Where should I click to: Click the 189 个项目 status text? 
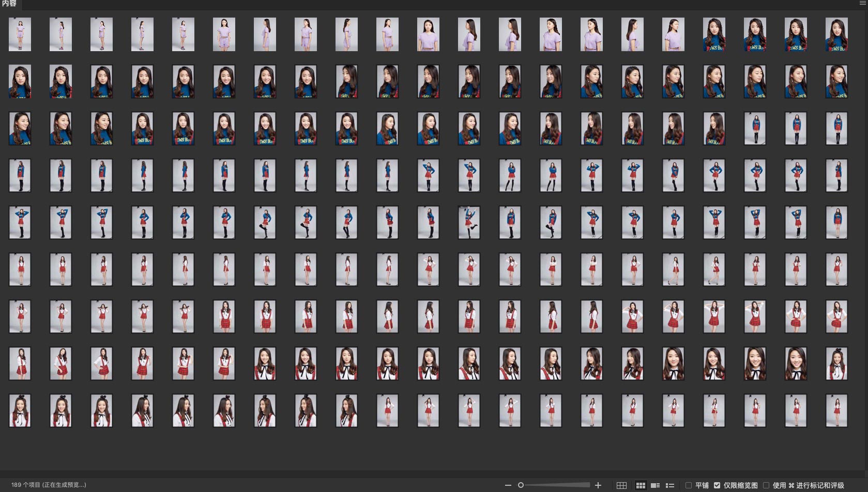49,485
